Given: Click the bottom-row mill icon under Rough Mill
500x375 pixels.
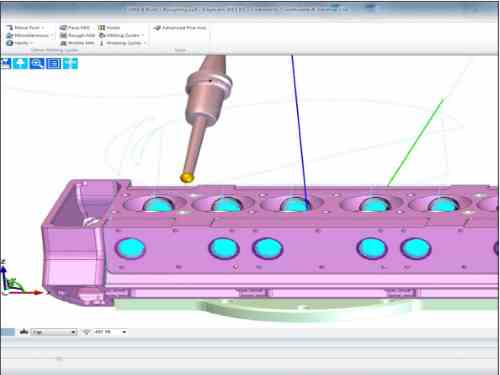Looking at the screenshot, I should click(x=63, y=43).
